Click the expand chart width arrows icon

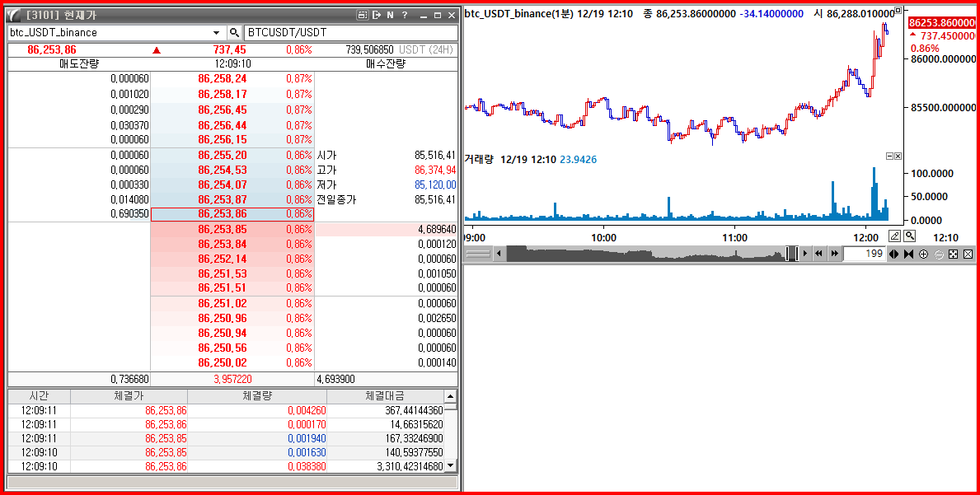pyautogui.click(x=893, y=254)
